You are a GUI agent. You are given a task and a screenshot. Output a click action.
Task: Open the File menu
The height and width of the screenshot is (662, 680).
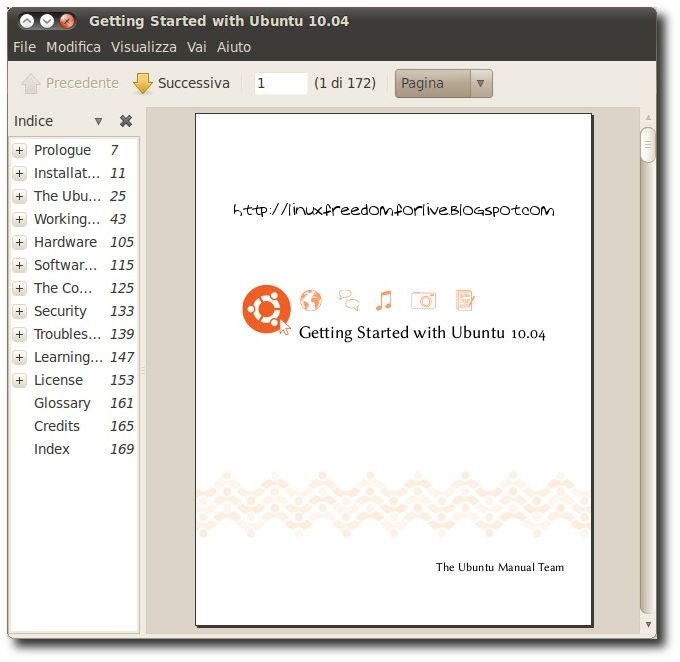tap(24, 47)
